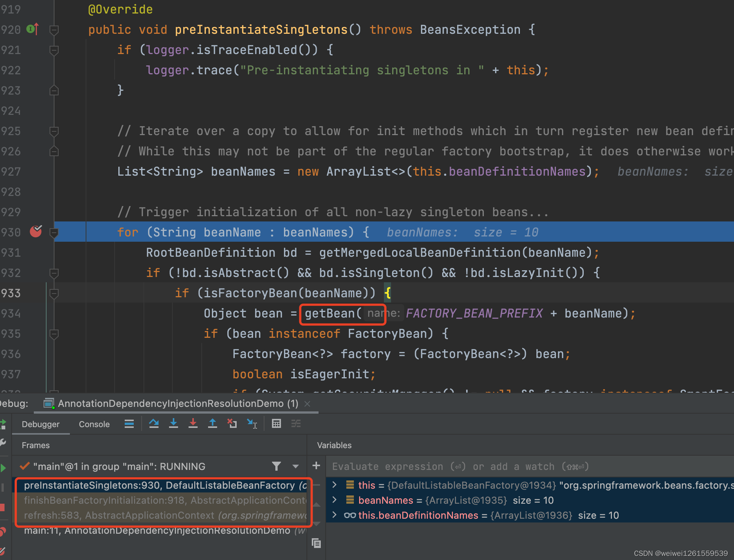The height and width of the screenshot is (560, 734).
Task: Click Show Execution Point icon
Action: (x=129, y=424)
